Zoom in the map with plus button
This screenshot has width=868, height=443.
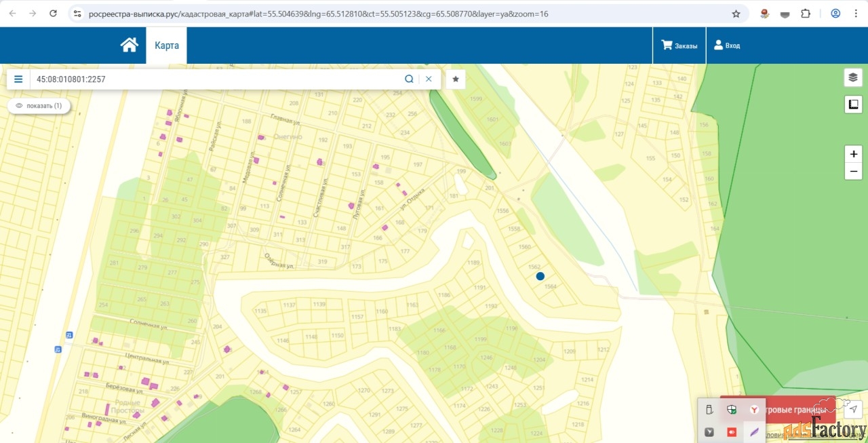pos(853,154)
